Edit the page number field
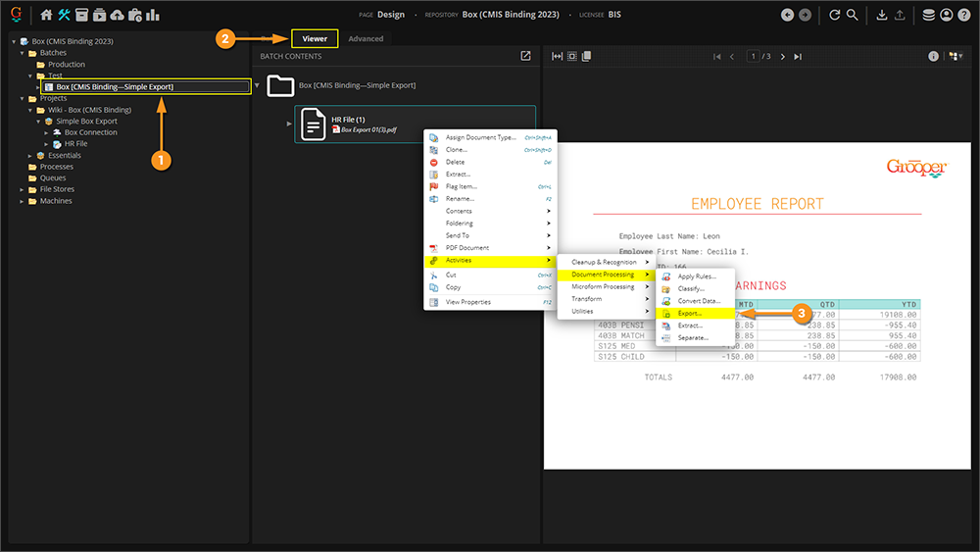 pyautogui.click(x=753, y=56)
